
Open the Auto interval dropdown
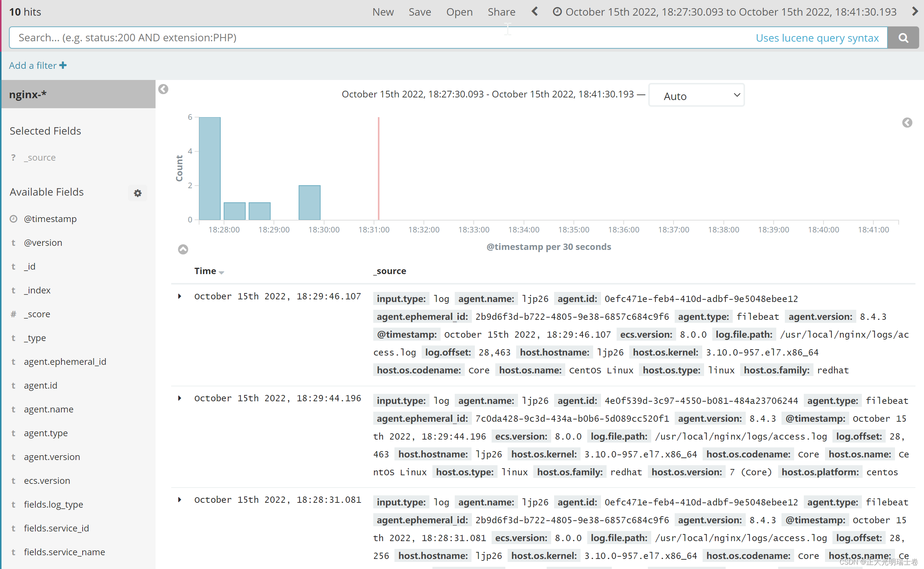point(696,95)
